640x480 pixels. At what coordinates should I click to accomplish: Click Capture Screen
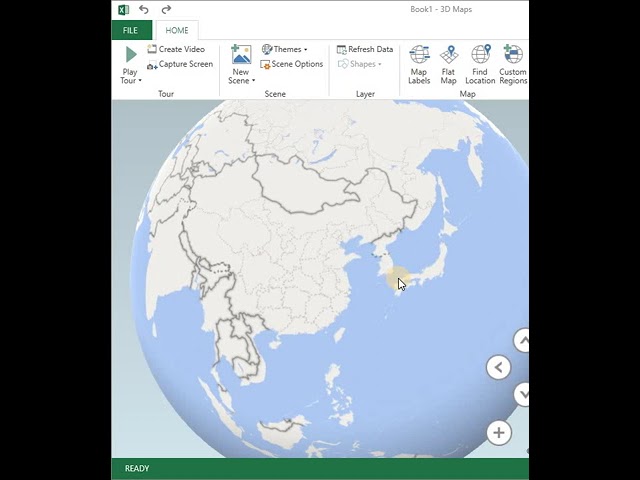[180, 64]
